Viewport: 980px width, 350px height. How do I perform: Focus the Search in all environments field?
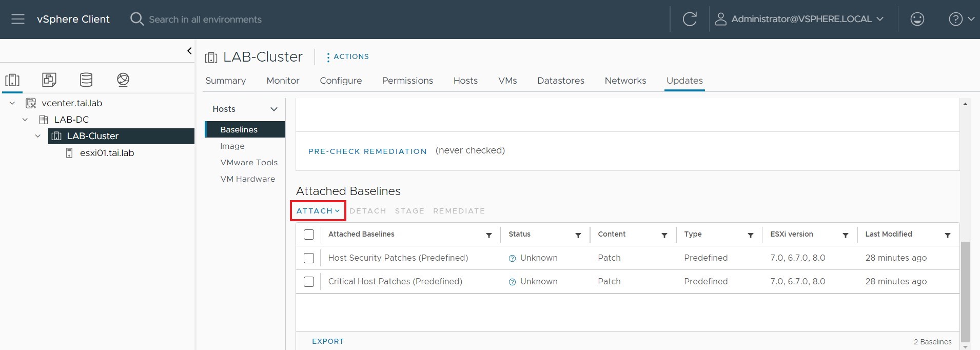click(x=205, y=20)
